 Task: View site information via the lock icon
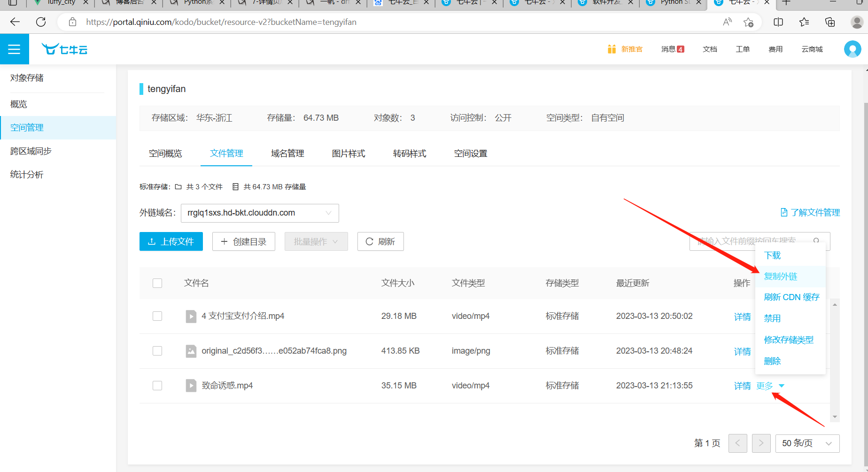point(72,22)
